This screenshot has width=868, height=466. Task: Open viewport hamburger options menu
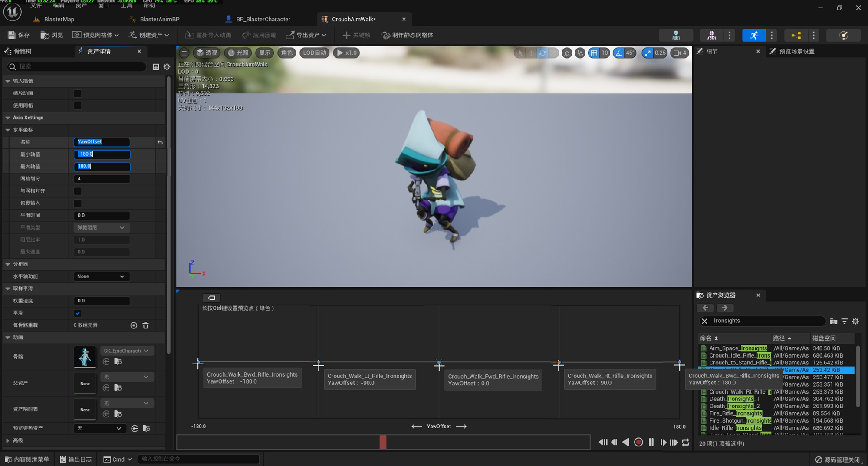coord(184,53)
